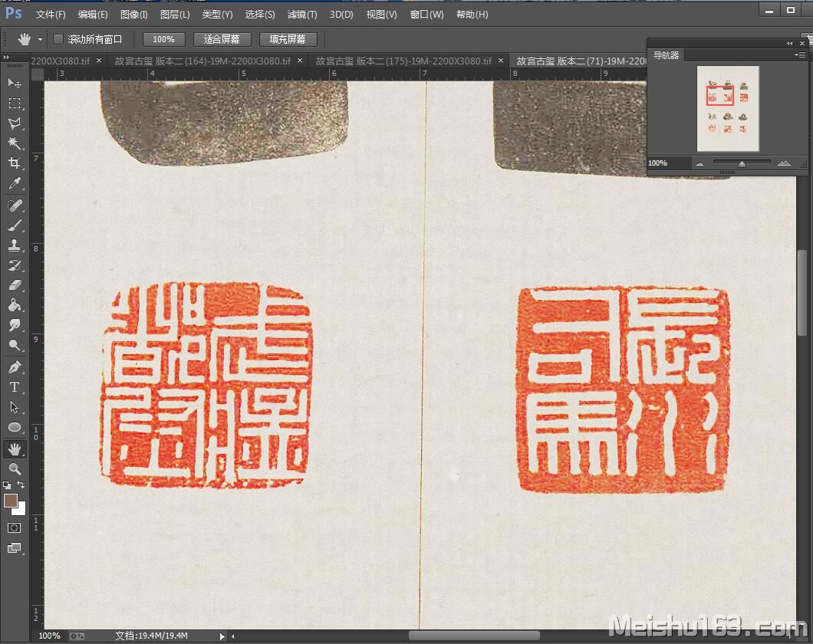Select the Ellipse shape tool
The width and height of the screenshot is (813, 644).
click(15, 428)
